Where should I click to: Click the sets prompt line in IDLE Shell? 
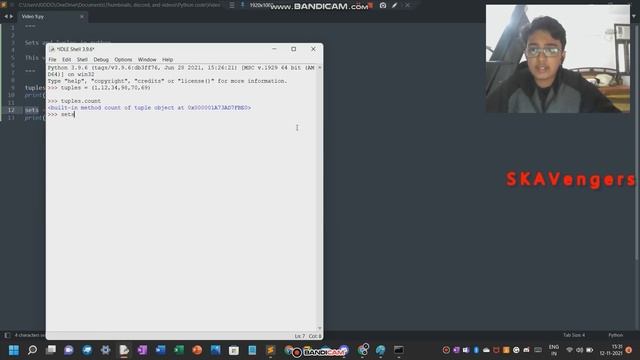coord(61,115)
